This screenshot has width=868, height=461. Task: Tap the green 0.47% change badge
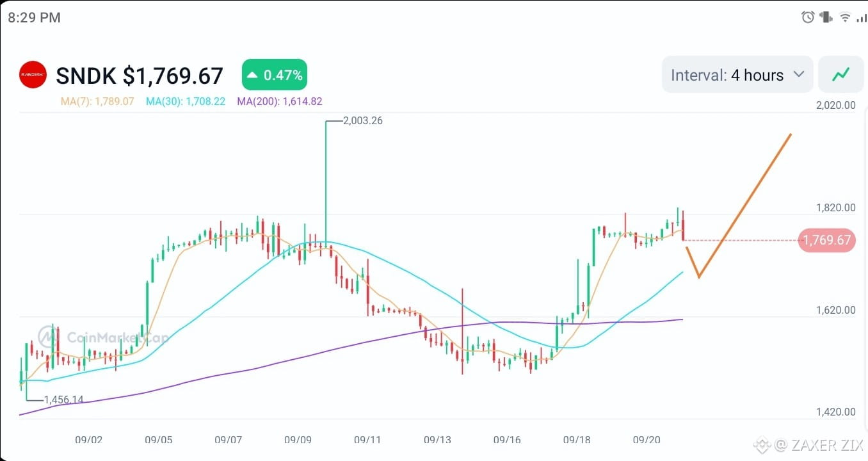coord(275,75)
